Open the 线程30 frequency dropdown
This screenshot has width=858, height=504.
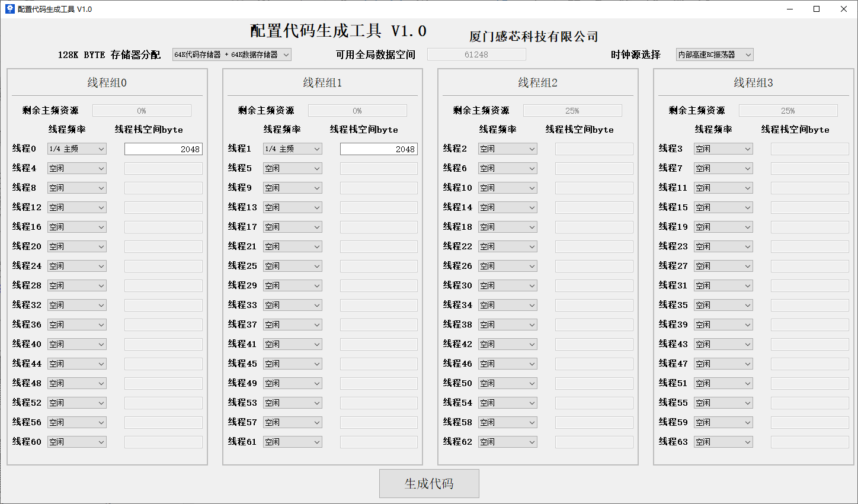pyautogui.click(x=508, y=285)
